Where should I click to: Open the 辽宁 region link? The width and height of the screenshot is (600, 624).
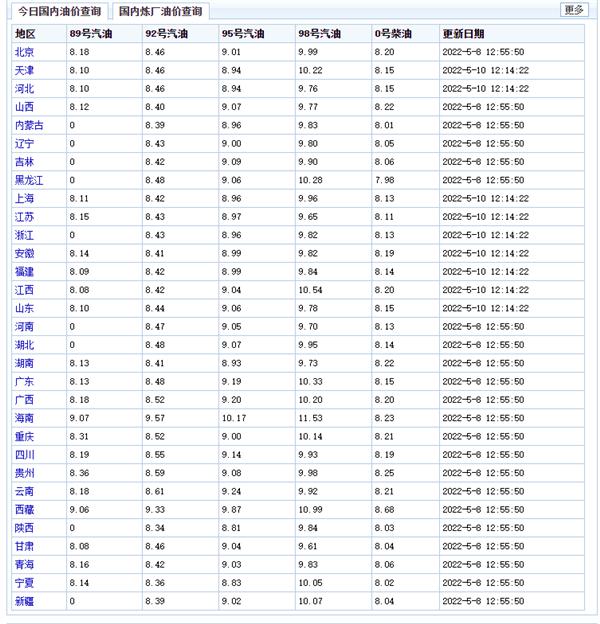pyautogui.click(x=24, y=144)
